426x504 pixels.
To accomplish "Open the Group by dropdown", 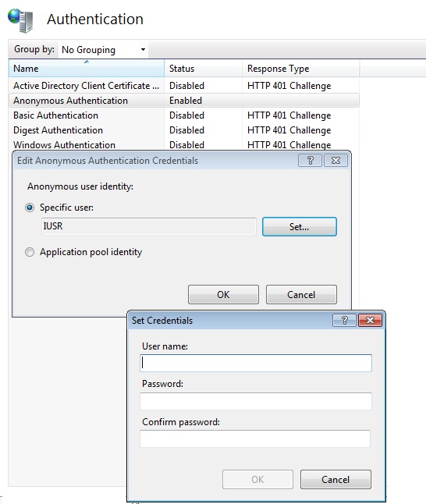I will click(x=103, y=50).
